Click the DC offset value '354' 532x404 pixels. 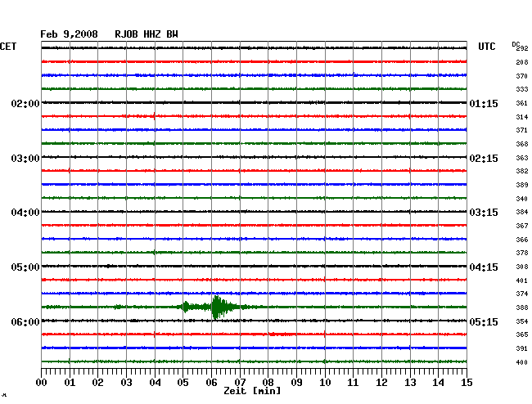coord(522,321)
